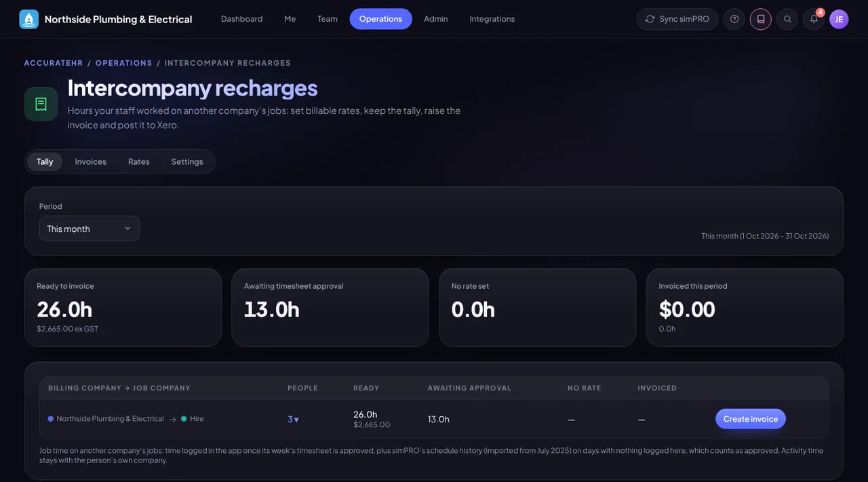868x482 pixels.
Task: Switch to the Settings tab
Action: pyautogui.click(x=187, y=162)
